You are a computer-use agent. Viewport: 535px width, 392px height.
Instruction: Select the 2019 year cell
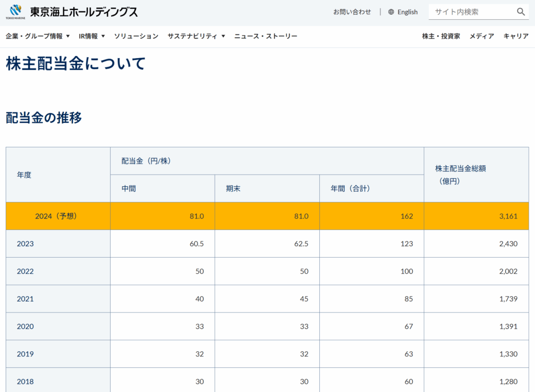(58, 354)
